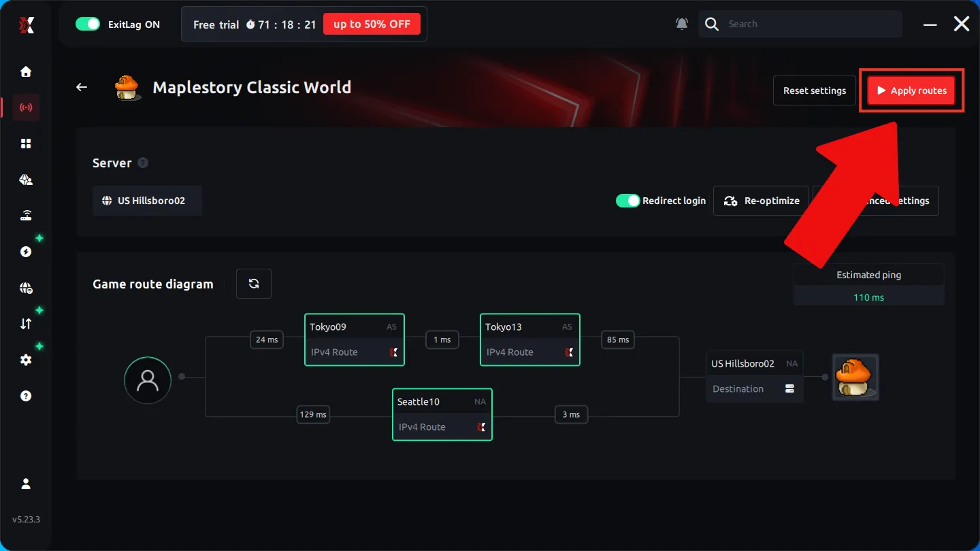The height and width of the screenshot is (551, 980).
Task: Disable the Redirect login toggle
Action: (627, 201)
